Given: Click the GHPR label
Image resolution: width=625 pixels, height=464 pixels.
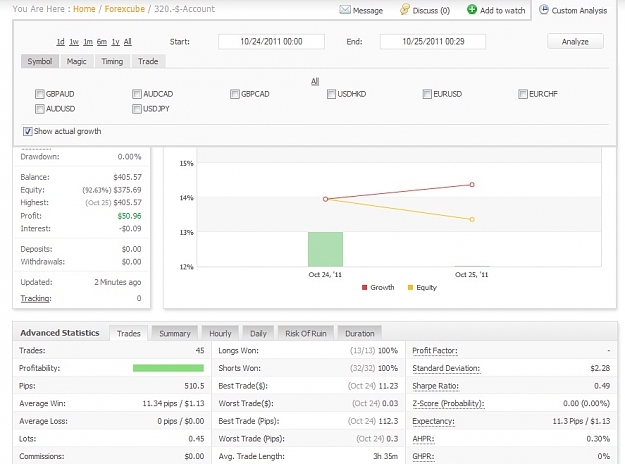Looking at the screenshot, I should tap(423, 456).
